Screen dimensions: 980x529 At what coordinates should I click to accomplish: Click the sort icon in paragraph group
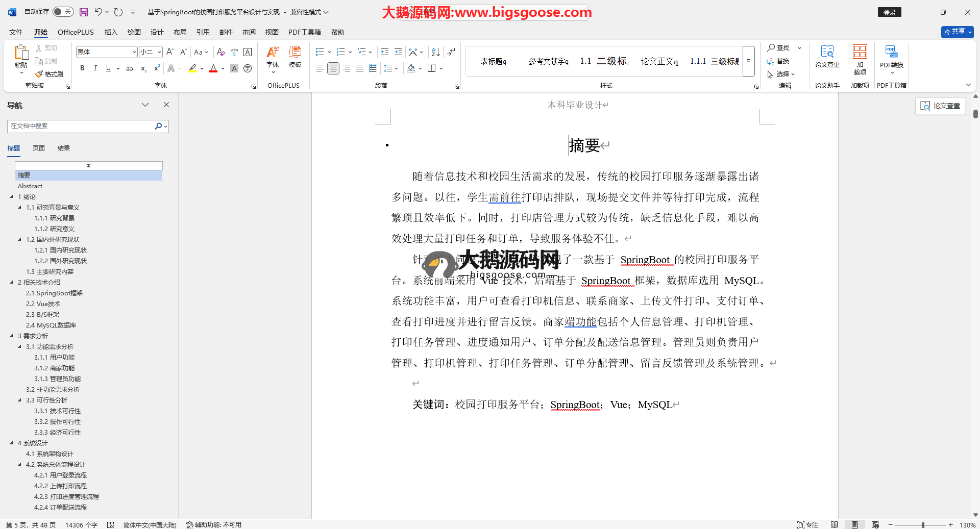[435, 52]
